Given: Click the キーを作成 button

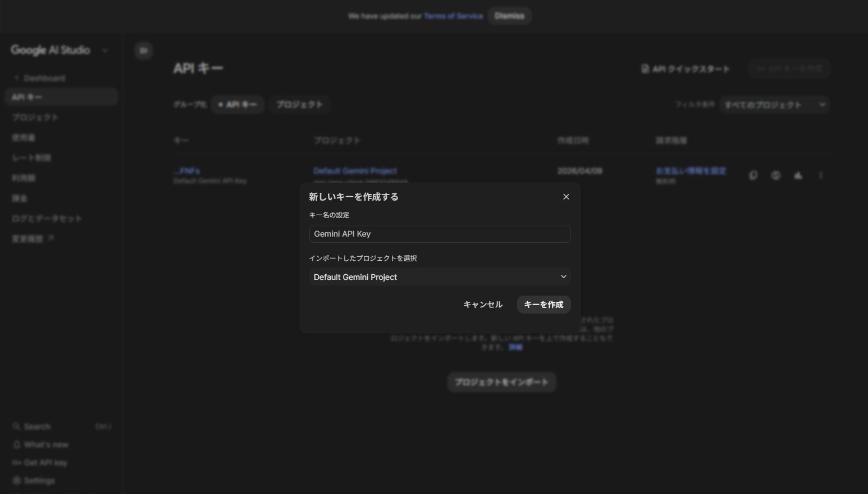Looking at the screenshot, I should click(543, 304).
